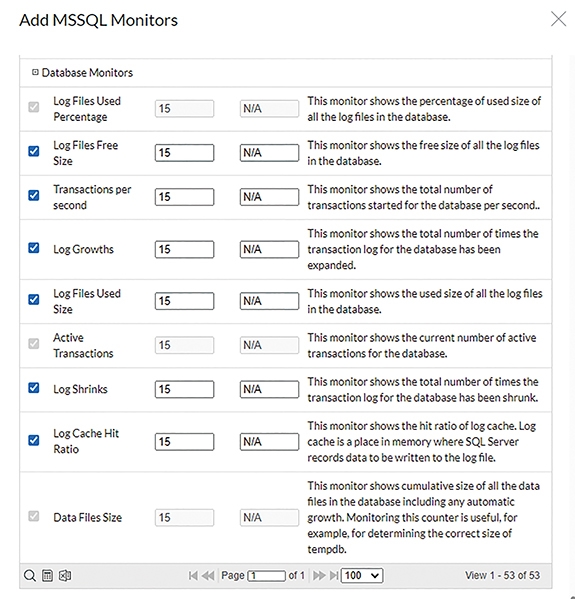575x599 pixels.
Task: Toggle the Log Cache Hit Ratio checkbox
Action: click(x=34, y=440)
